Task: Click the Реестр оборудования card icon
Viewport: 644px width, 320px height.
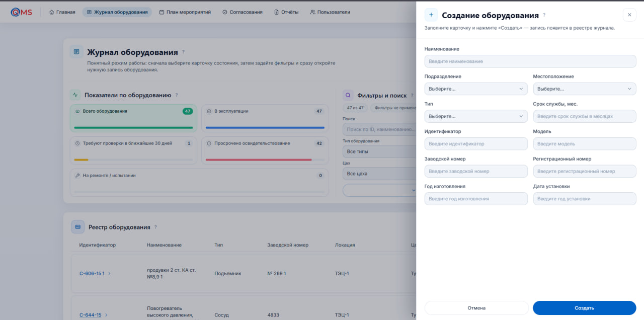Action: click(77, 227)
